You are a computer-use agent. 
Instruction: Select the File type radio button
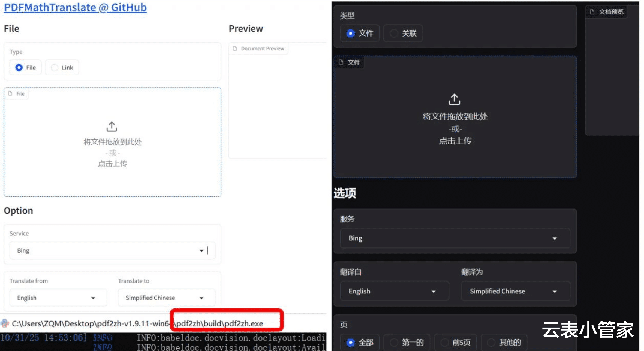click(x=19, y=68)
